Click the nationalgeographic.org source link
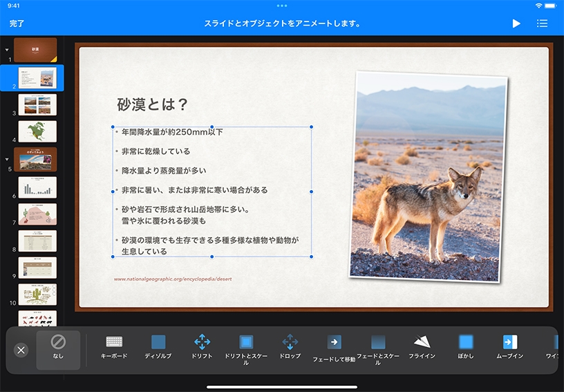 coord(173,279)
